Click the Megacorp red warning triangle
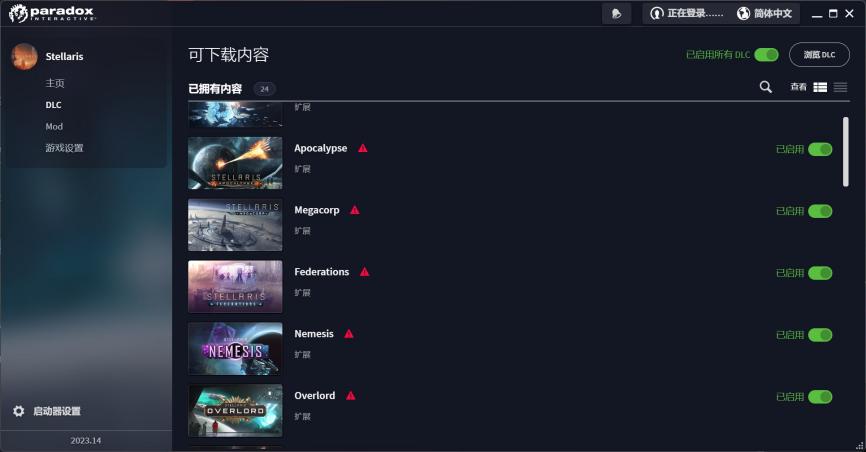This screenshot has height=452, width=866. click(355, 210)
